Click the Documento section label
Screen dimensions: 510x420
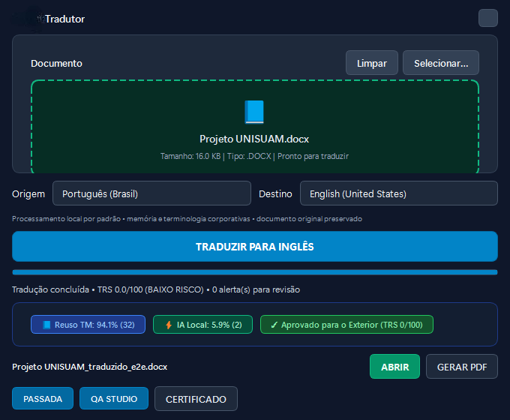(x=56, y=63)
